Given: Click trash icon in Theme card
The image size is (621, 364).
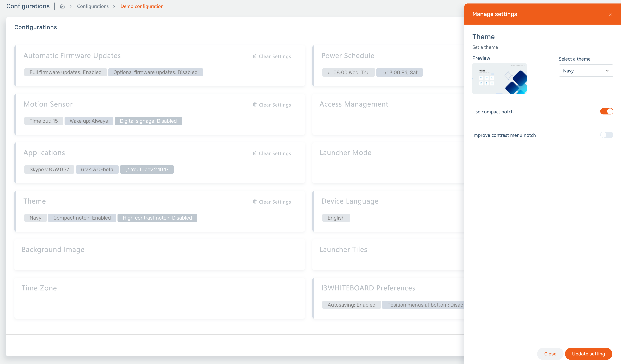Looking at the screenshot, I should click(255, 202).
